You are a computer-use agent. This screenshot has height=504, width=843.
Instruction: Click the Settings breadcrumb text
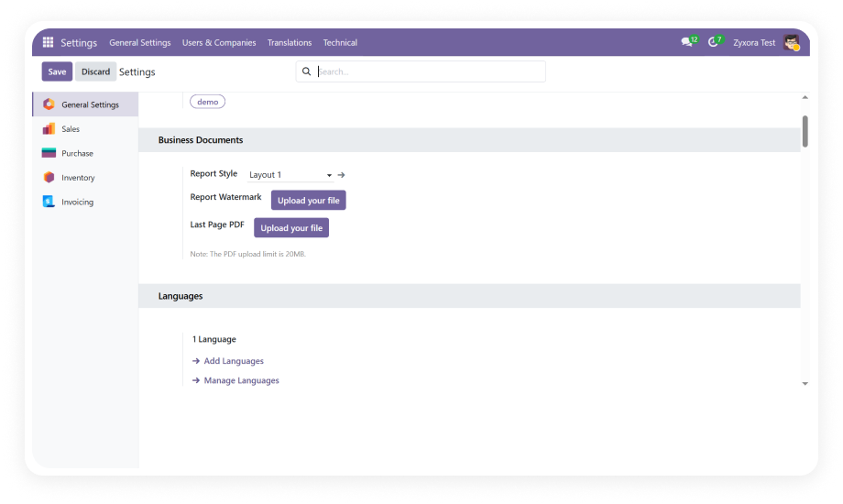137,72
